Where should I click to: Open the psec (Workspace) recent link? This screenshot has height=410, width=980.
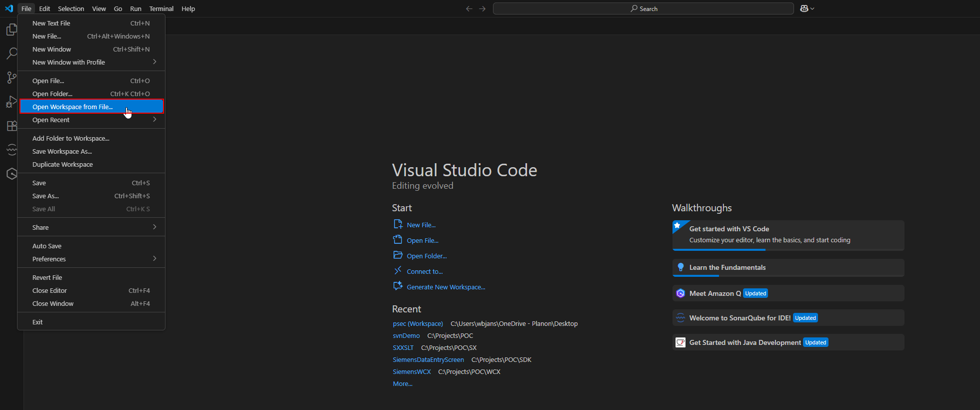pos(417,324)
